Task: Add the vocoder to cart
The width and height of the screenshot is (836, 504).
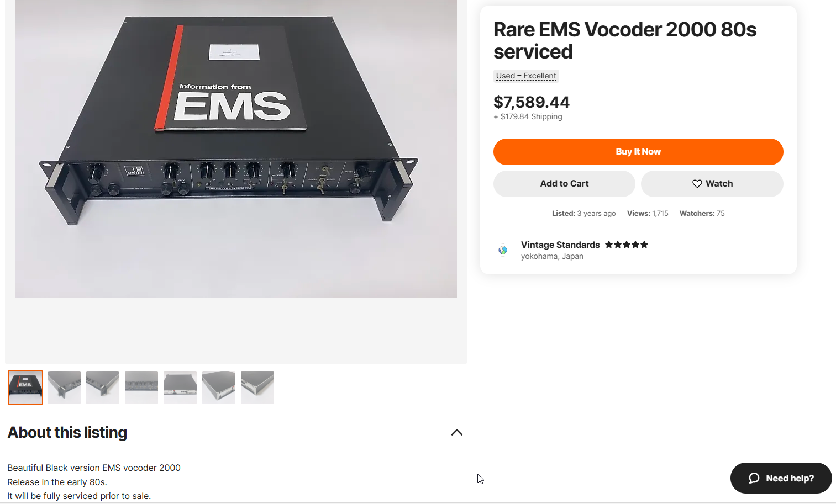Action: (564, 184)
